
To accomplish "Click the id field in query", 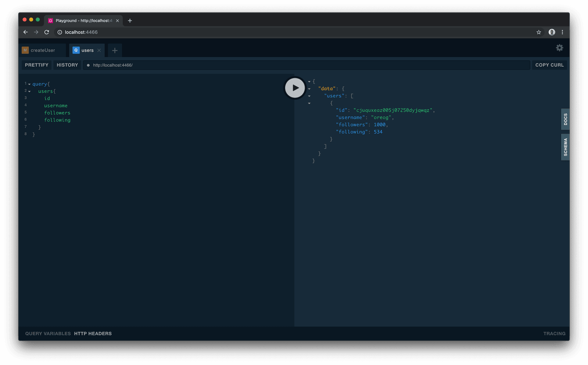I will pos(47,98).
